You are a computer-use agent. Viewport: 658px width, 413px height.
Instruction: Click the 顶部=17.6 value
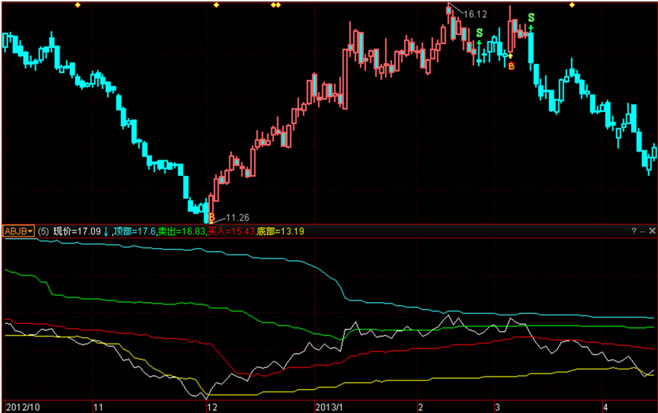point(134,231)
